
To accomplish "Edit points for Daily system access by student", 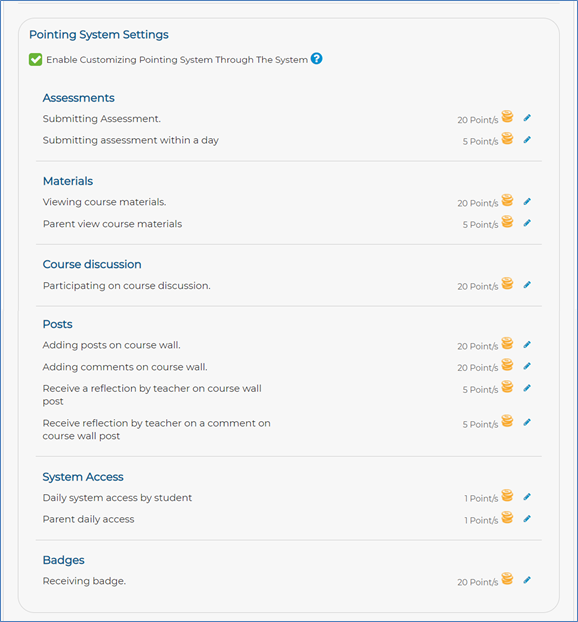I will [527, 497].
